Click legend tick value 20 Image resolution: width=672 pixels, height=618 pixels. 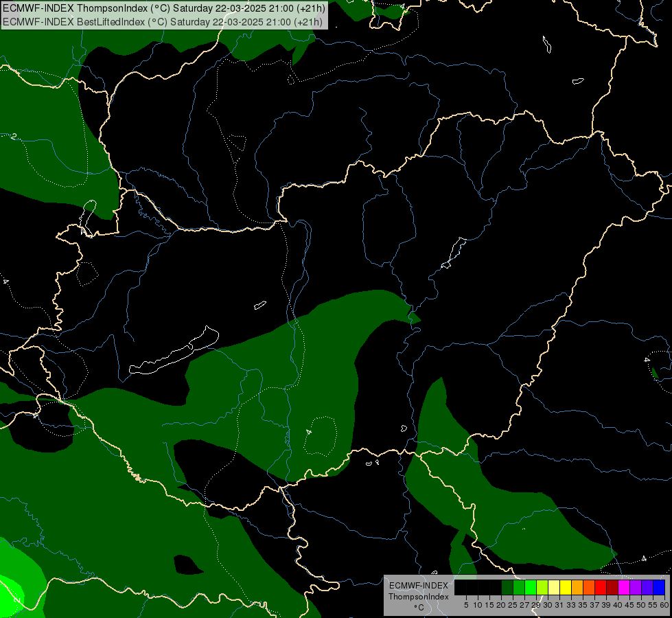501,605
